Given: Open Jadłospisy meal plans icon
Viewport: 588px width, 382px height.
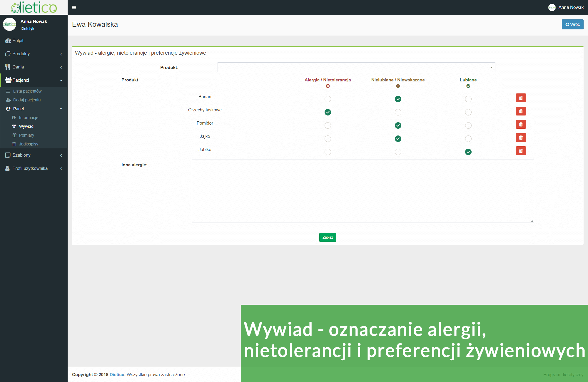Looking at the screenshot, I should (x=14, y=144).
